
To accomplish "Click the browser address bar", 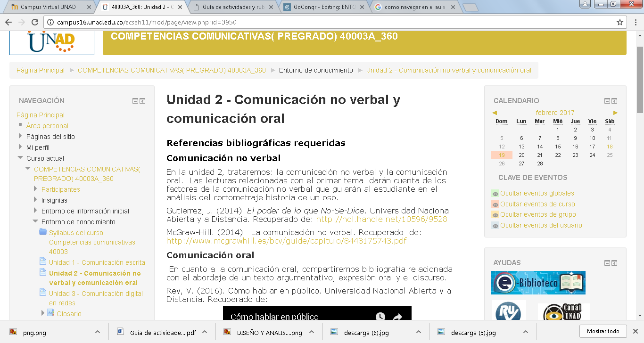I will pos(330,22).
